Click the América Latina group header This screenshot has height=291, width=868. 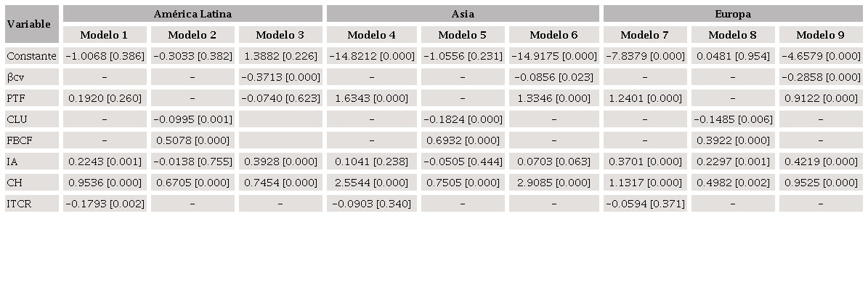[192, 14]
